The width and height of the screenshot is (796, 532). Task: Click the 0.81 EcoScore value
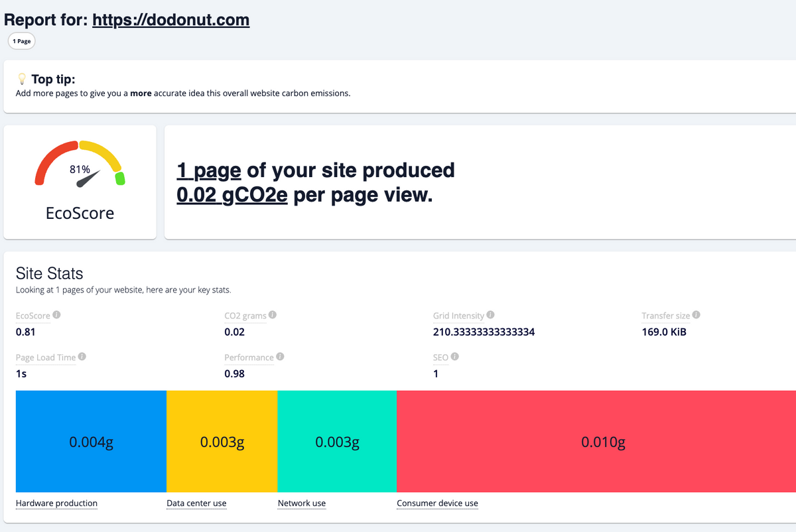click(x=25, y=332)
